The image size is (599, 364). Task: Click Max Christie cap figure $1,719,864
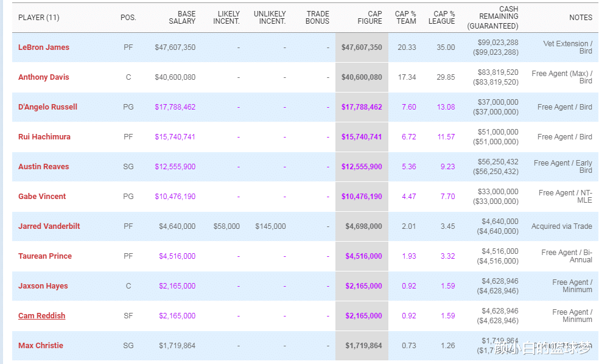(x=363, y=345)
